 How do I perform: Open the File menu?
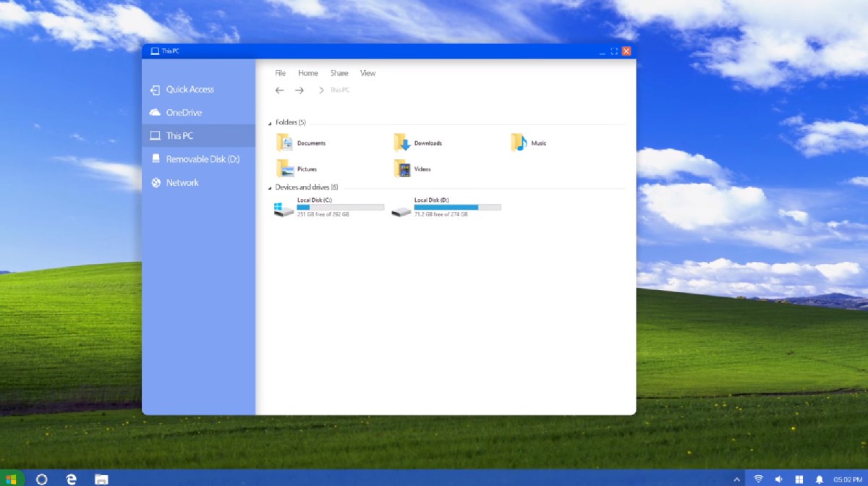[x=280, y=72]
